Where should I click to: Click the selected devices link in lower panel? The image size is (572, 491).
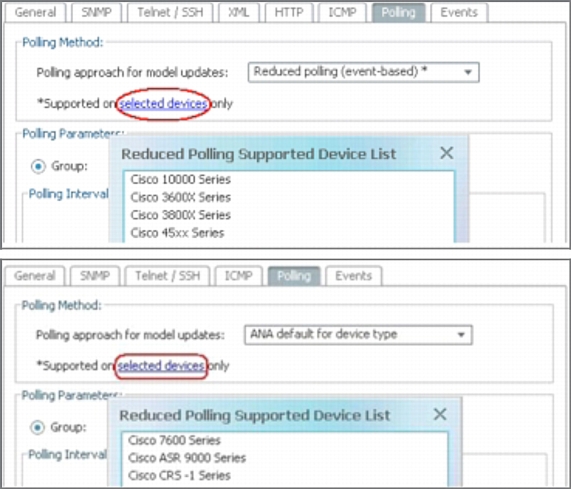[161, 366]
